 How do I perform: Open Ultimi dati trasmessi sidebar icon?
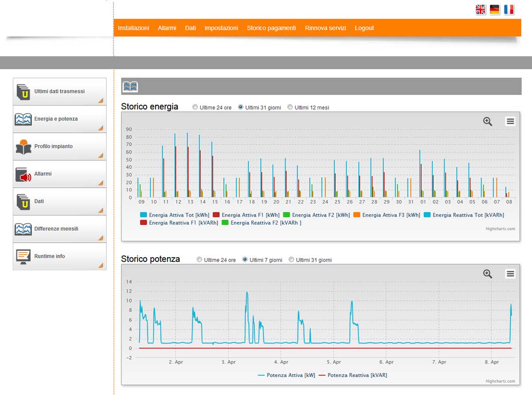(23, 92)
